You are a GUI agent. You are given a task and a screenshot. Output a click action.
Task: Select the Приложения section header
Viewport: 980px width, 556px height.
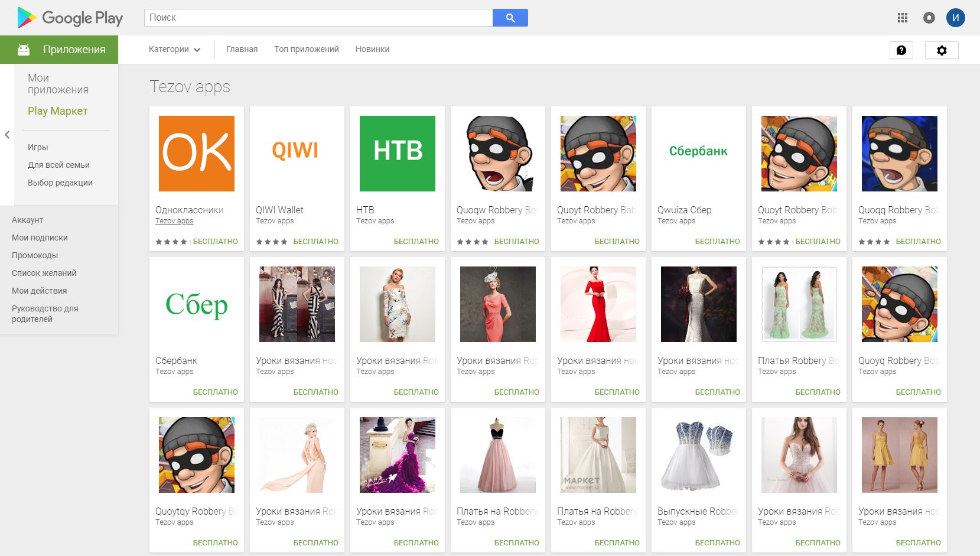point(59,50)
